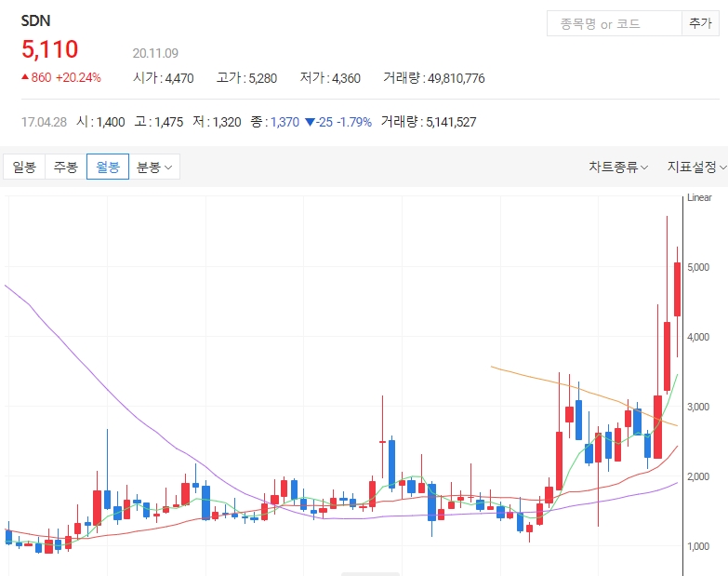Open the 분봉 minute chart dropdown

154,167
